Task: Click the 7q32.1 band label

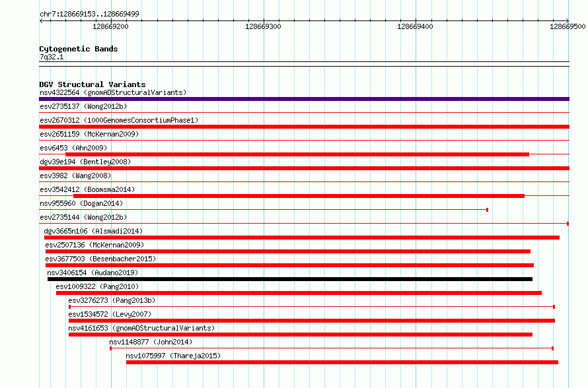Action: coord(52,57)
